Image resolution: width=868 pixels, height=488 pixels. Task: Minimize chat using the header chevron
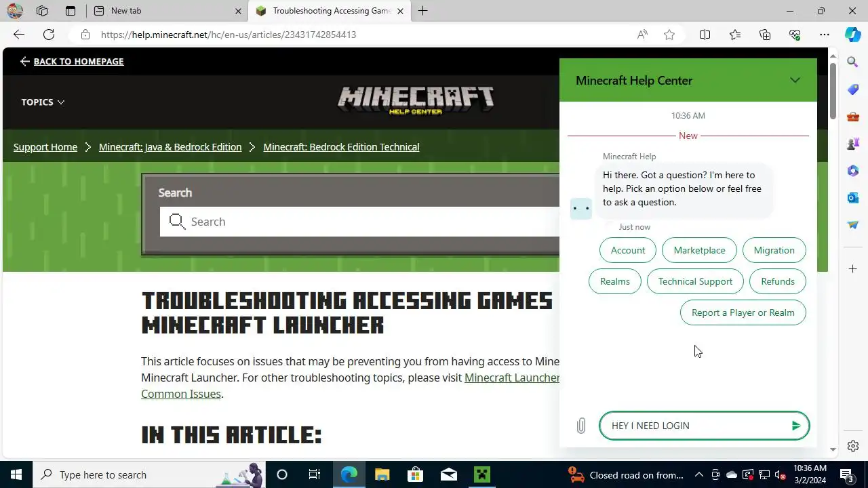click(x=795, y=80)
